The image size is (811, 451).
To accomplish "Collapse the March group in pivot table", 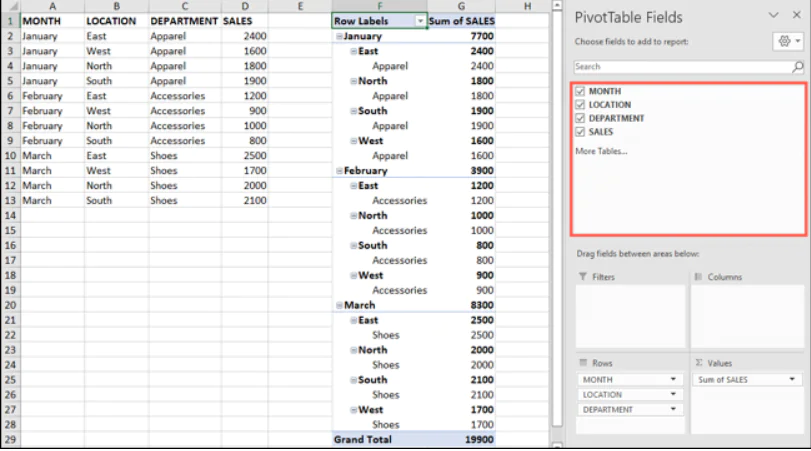I will pos(339,305).
